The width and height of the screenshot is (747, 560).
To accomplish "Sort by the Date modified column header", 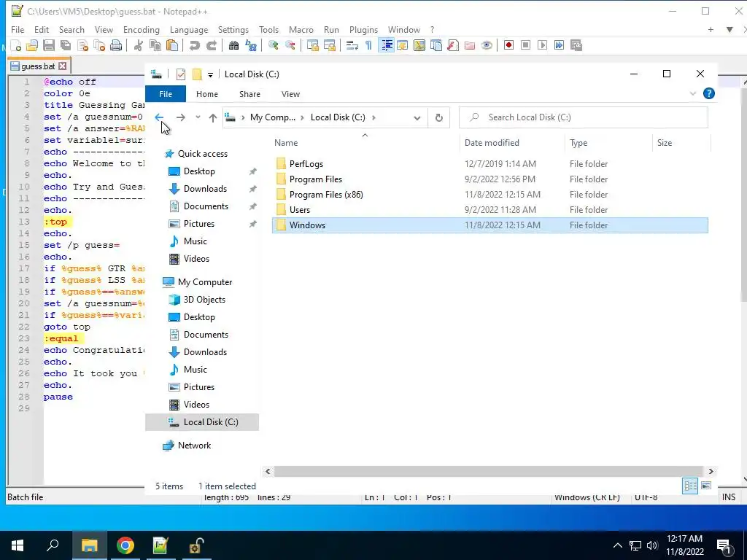I will click(512, 143).
